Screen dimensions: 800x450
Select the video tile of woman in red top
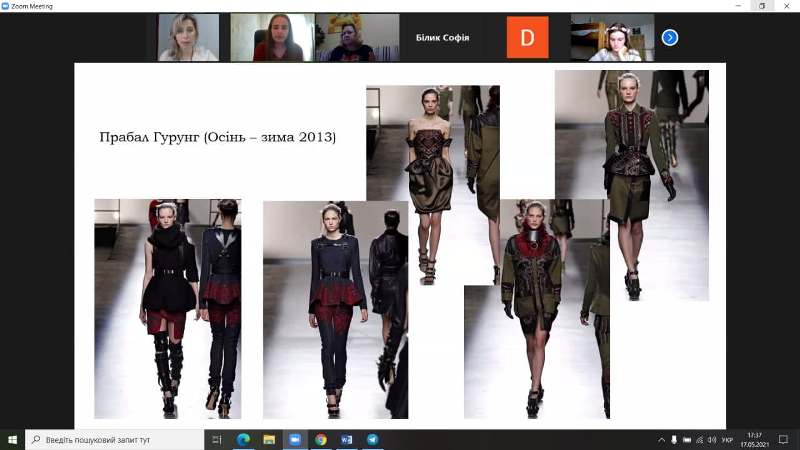pyautogui.click(x=272, y=37)
